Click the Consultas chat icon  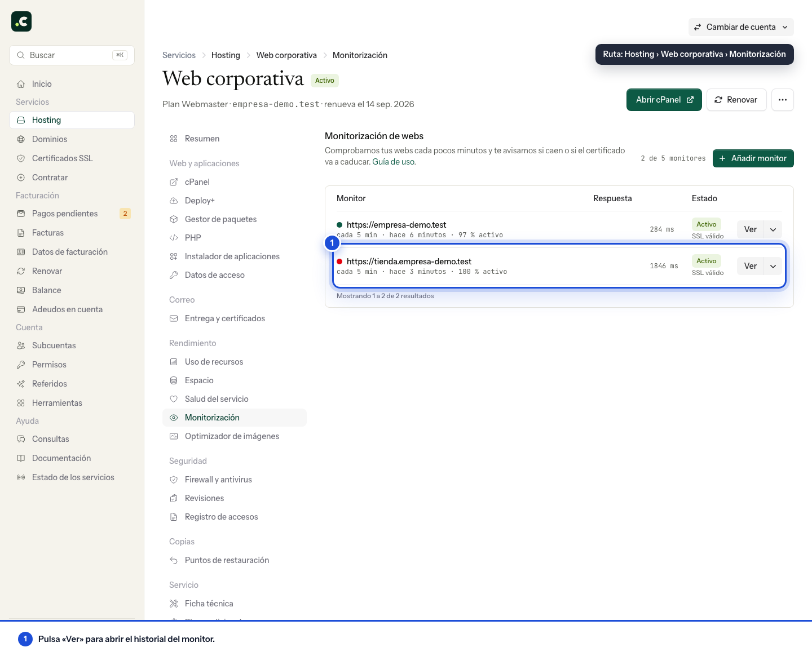[21, 439]
